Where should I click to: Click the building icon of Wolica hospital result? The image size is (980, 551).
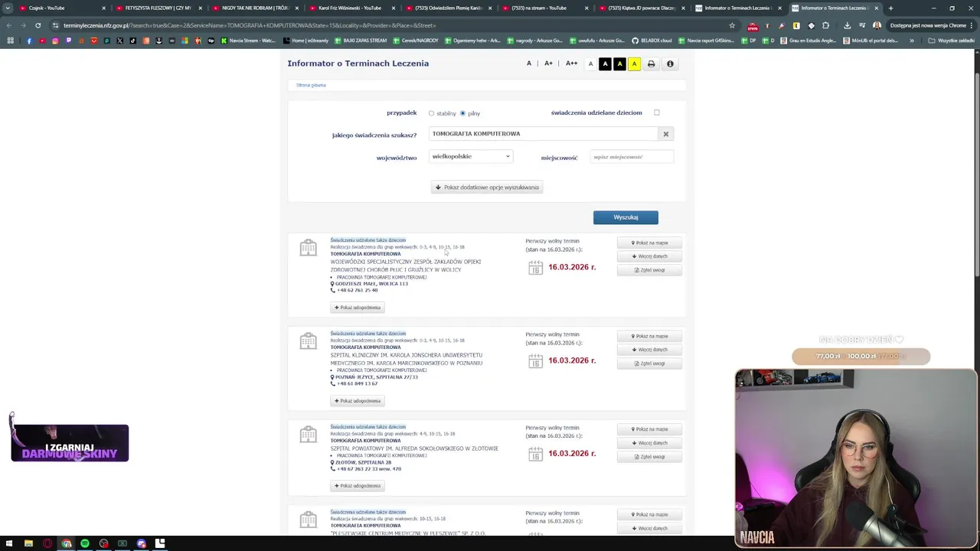[308, 247]
